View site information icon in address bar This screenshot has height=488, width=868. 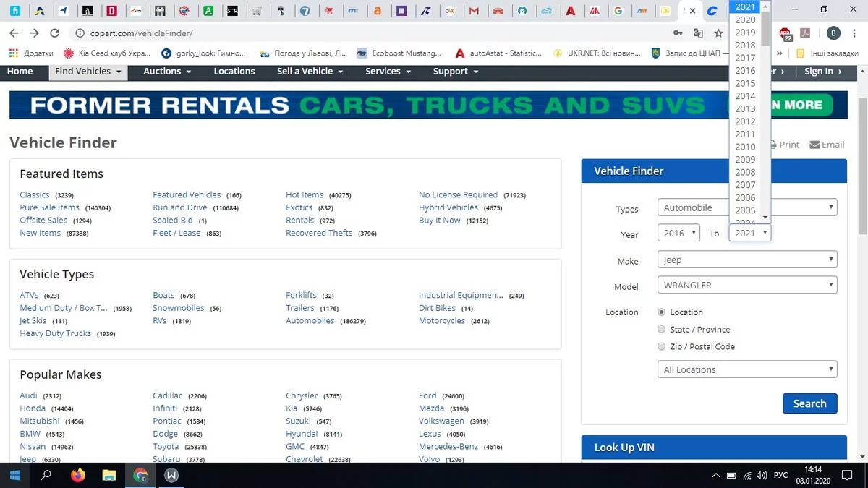80,33
